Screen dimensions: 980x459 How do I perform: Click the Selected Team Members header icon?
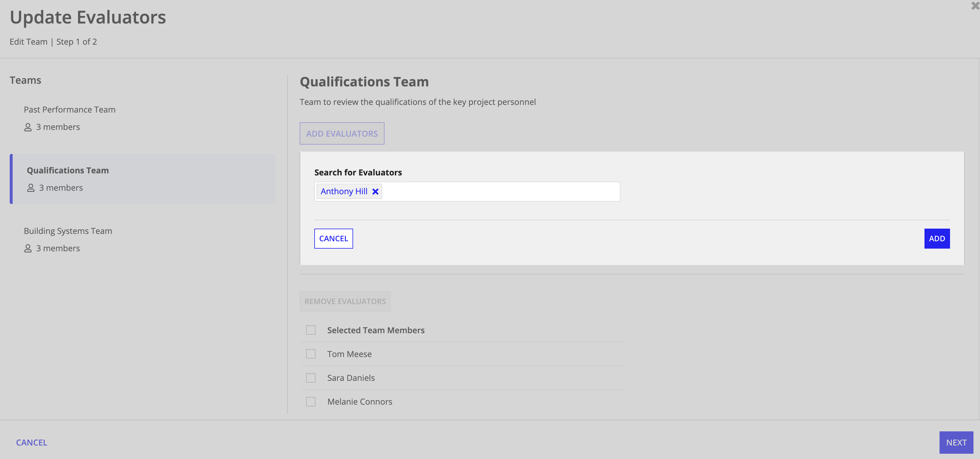pos(311,329)
